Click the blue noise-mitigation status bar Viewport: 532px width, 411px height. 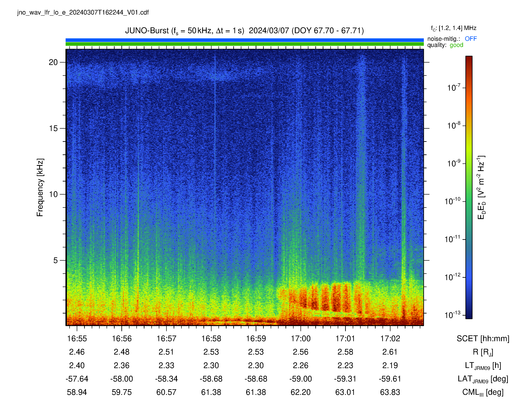click(x=245, y=40)
